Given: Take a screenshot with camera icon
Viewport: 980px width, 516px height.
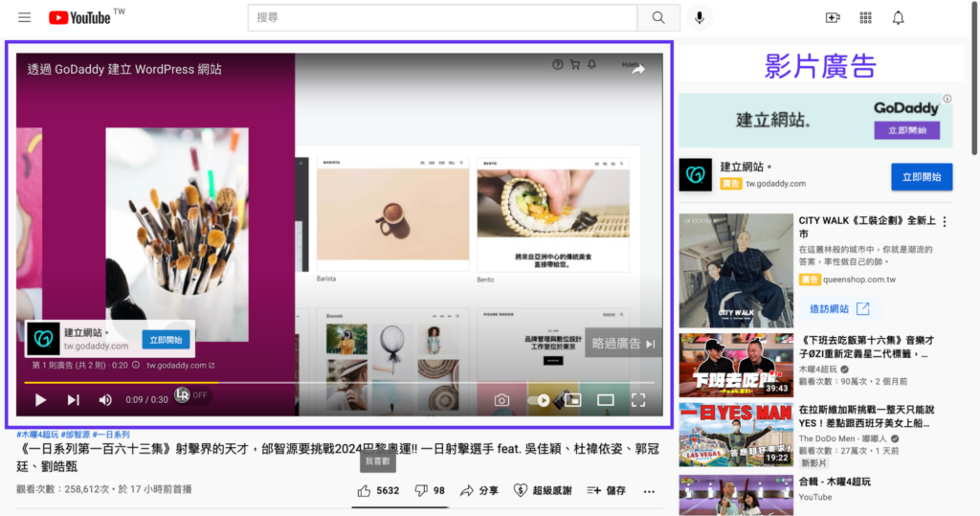Looking at the screenshot, I should [501, 400].
